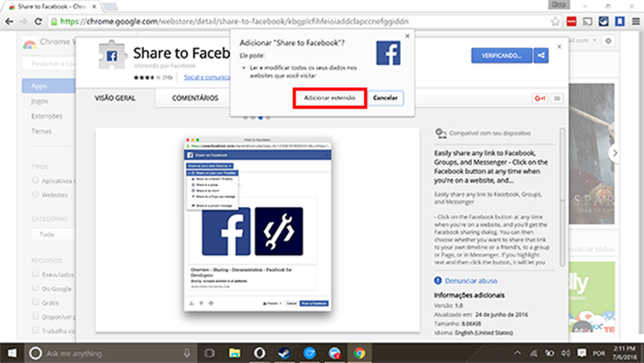This screenshot has height=363, width=644.
Task: Open the Visão Geral tab
Action: pyautogui.click(x=115, y=98)
